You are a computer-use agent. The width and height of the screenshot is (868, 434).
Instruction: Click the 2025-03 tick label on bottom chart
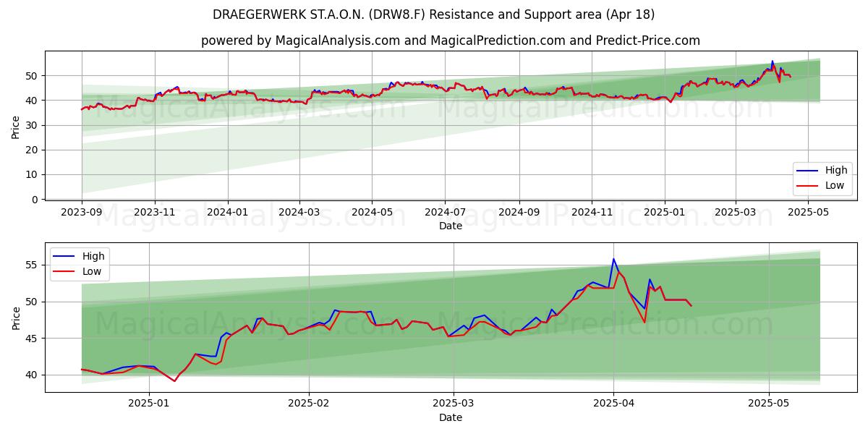[454, 405]
